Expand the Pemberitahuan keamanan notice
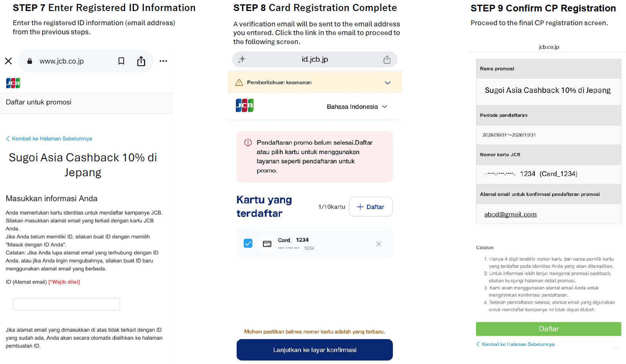The width and height of the screenshot is (626, 364). [x=387, y=83]
